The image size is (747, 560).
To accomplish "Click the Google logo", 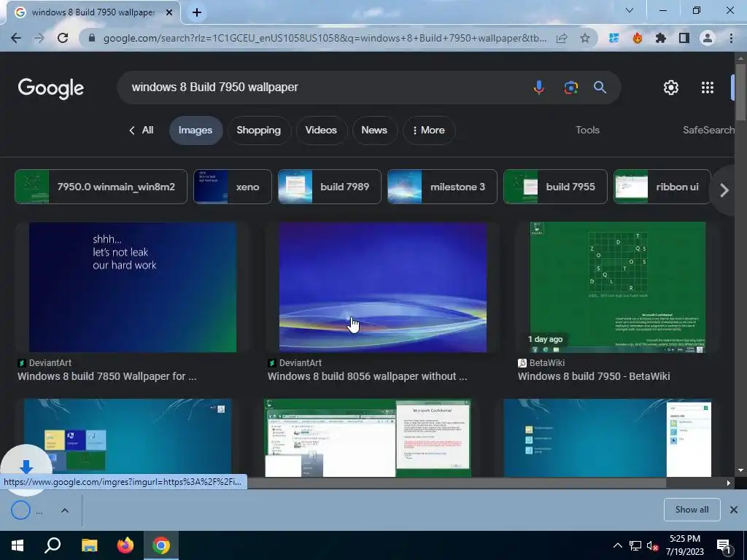I will tap(51, 88).
